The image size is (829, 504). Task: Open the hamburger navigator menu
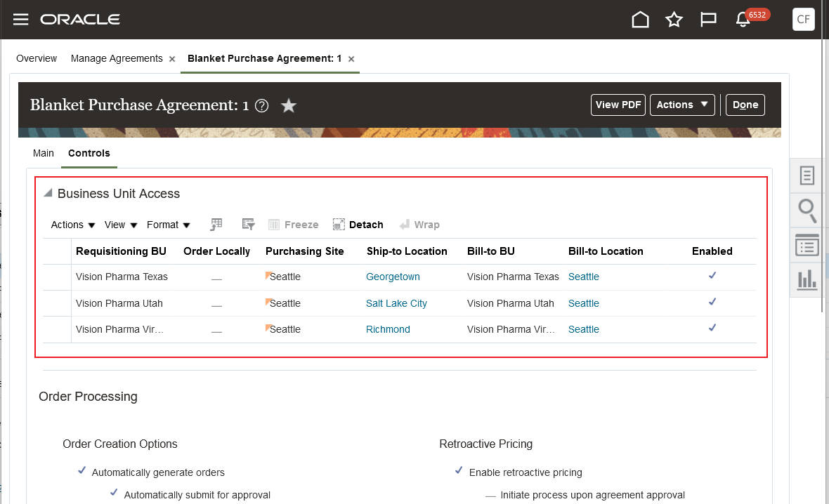point(20,20)
